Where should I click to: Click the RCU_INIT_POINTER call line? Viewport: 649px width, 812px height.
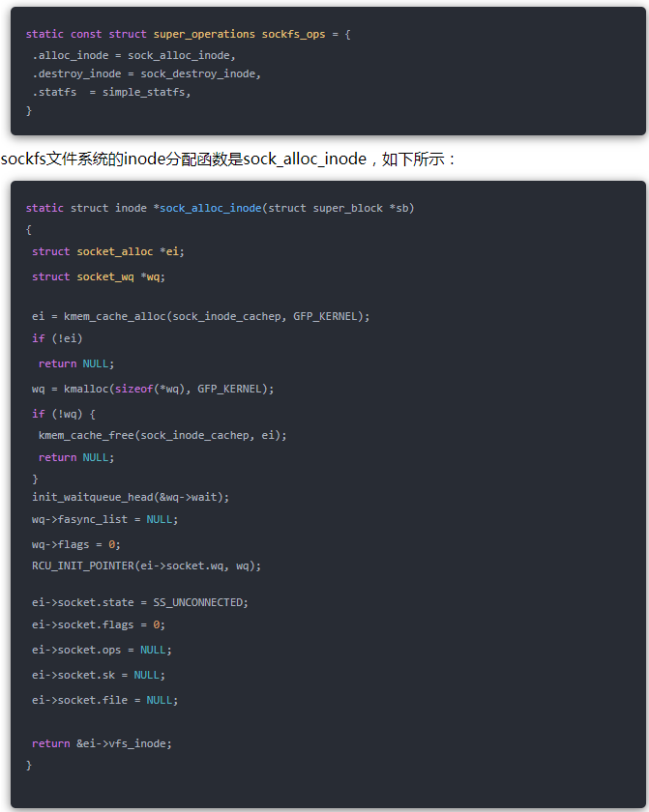[x=147, y=566]
